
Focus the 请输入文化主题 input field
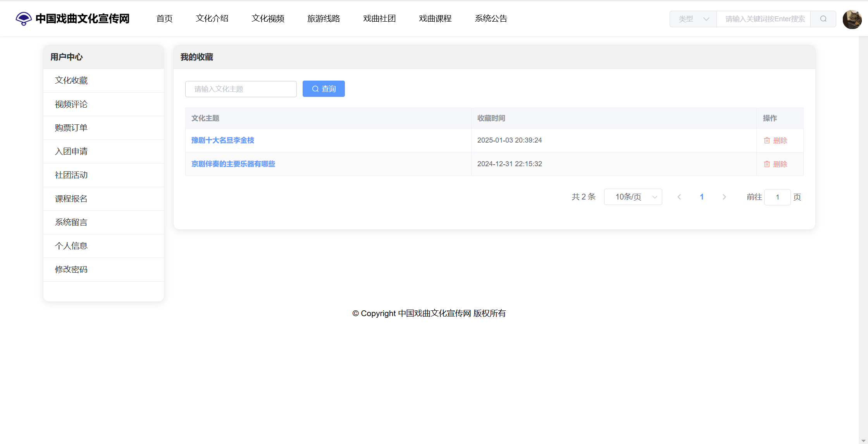click(x=241, y=89)
